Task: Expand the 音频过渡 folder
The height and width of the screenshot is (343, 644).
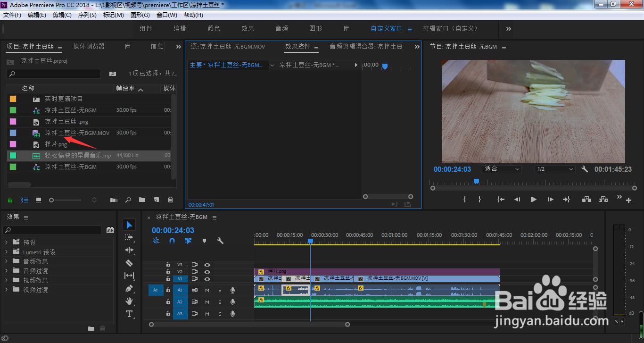Action: (x=7, y=271)
